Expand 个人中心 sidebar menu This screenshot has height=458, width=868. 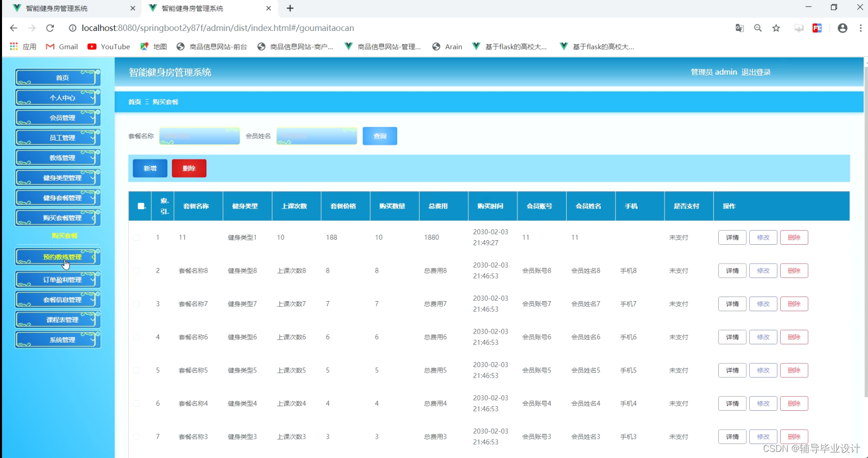58,97
